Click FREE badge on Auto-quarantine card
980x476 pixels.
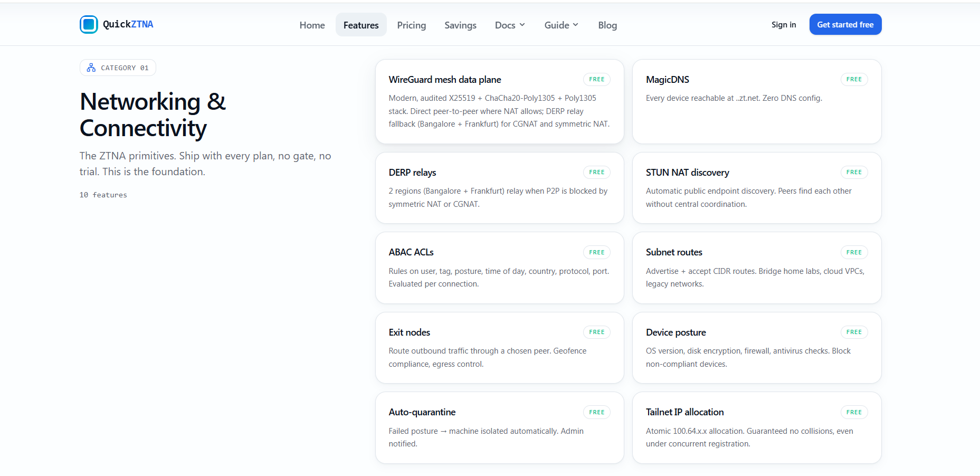pyautogui.click(x=597, y=412)
